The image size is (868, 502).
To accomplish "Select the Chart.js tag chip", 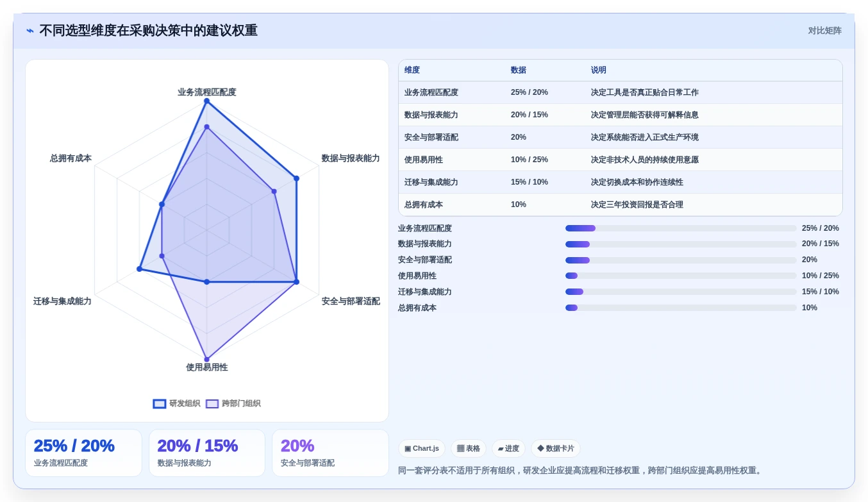I will point(422,449).
